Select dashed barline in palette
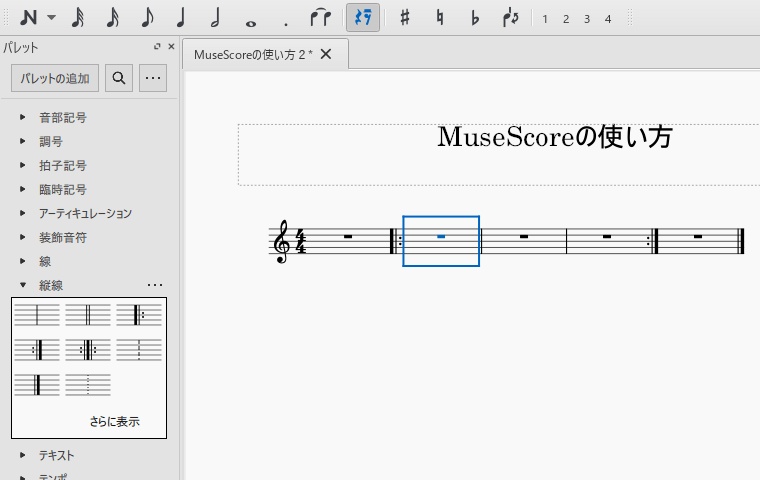The image size is (760, 480). coord(139,350)
